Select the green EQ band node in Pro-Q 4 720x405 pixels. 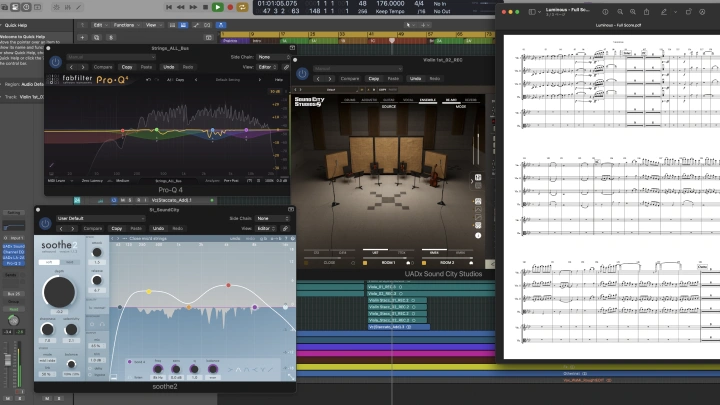(157, 130)
